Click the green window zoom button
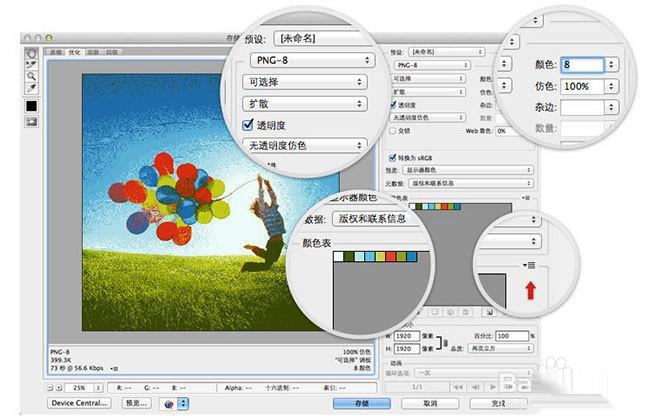This screenshot has height=416, width=650. point(49,38)
